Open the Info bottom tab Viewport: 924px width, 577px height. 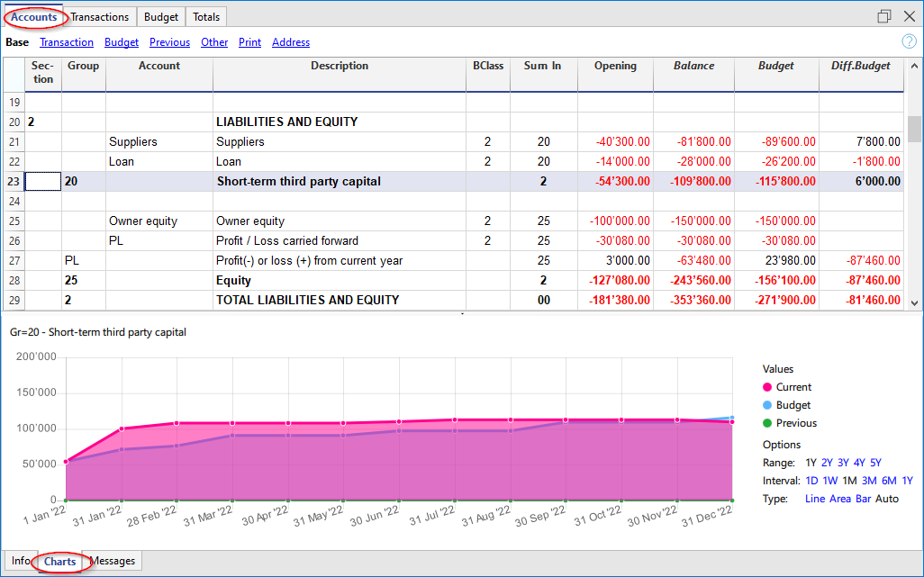click(x=20, y=561)
